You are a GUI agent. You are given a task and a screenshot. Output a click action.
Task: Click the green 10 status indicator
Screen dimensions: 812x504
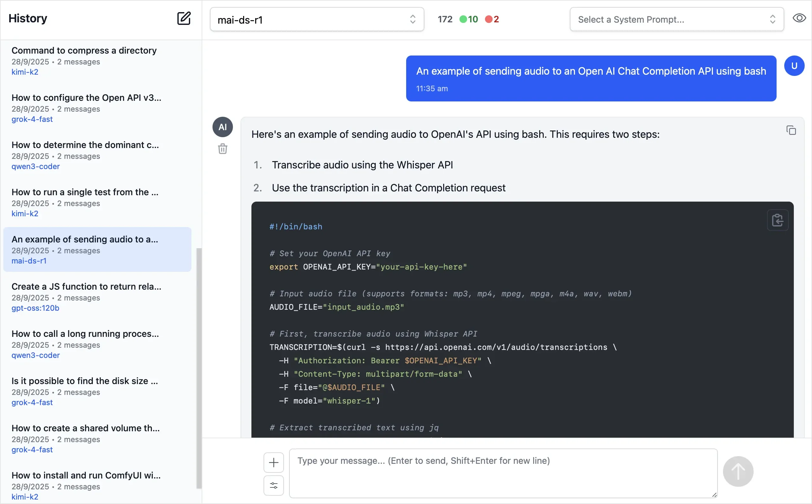(x=469, y=19)
